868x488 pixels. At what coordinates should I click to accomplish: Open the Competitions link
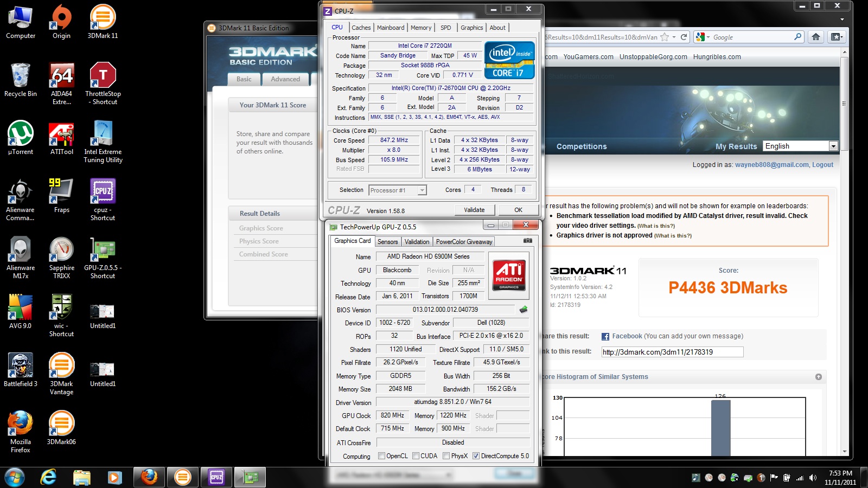(582, 146)
